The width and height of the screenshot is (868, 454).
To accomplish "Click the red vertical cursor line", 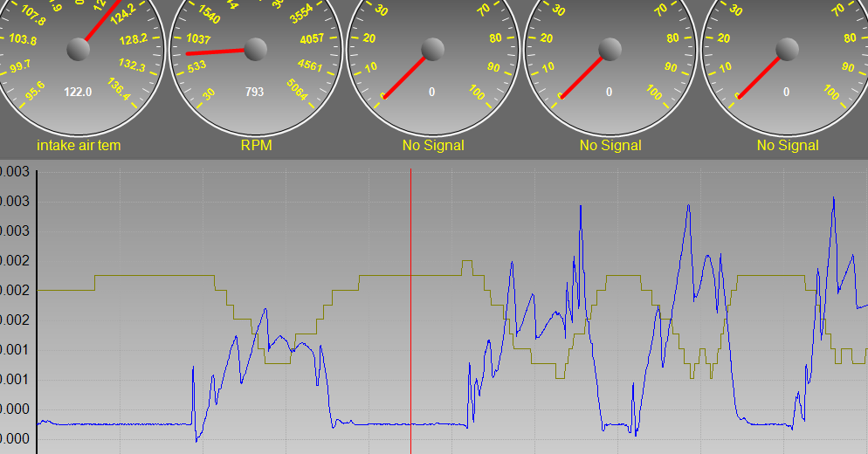I will click(410, 311).
